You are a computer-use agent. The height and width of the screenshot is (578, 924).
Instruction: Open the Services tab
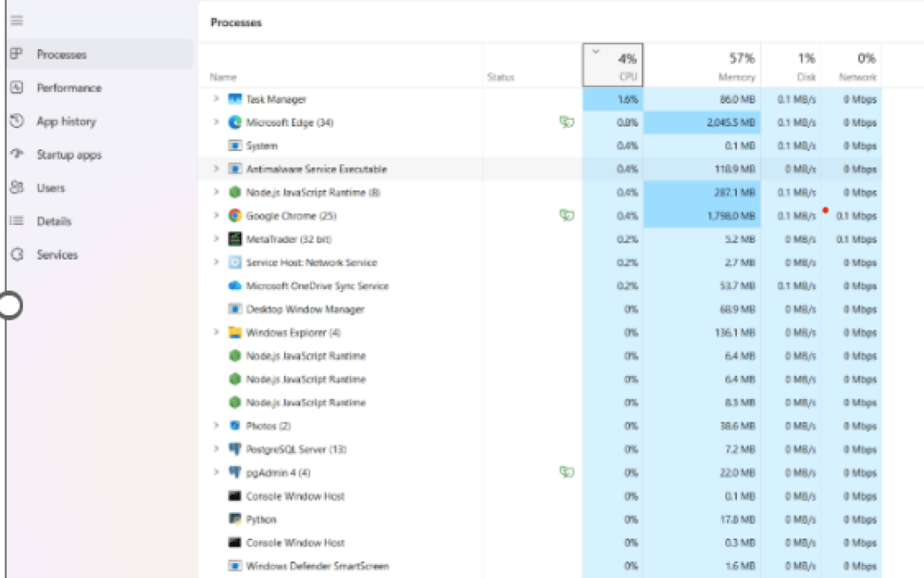pyautogui.click(x=100, y=254)
